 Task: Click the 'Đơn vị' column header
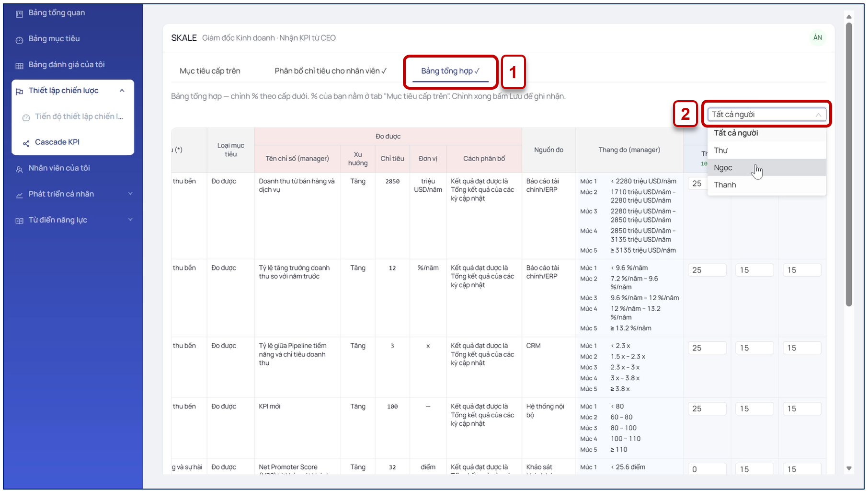coord(428,159)
